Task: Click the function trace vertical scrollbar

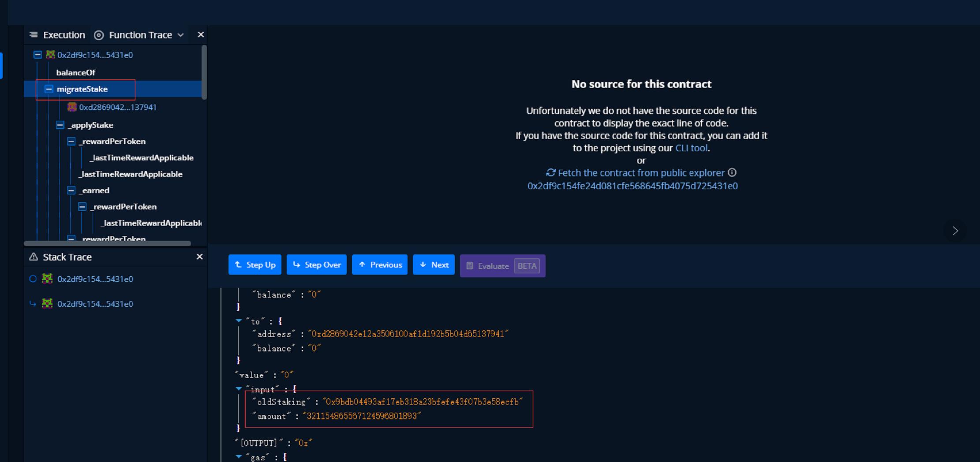Action: coord(204,73)
